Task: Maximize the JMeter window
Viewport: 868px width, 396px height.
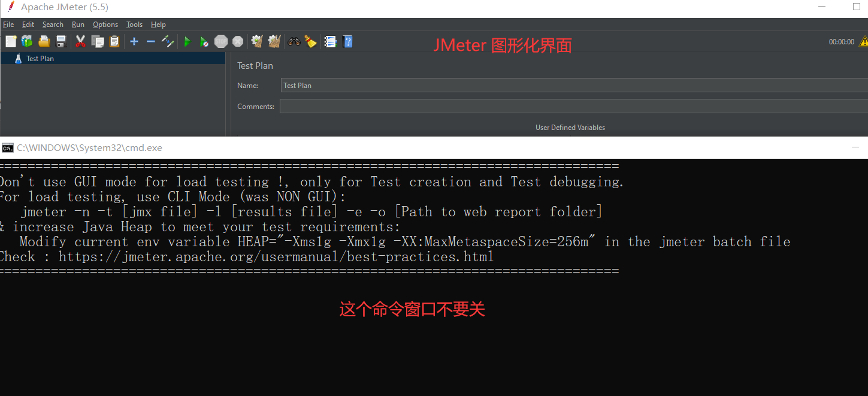Action: [856, 7]
